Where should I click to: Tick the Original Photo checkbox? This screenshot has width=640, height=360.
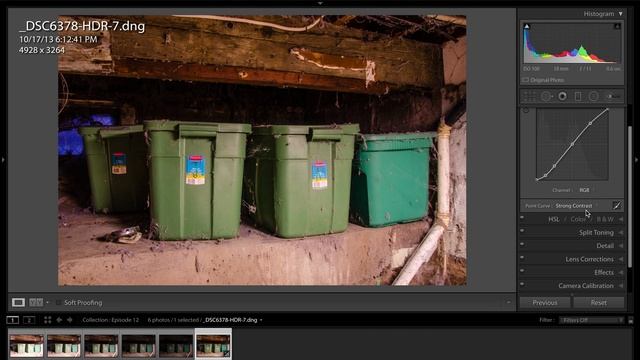[x=526, y=80]
